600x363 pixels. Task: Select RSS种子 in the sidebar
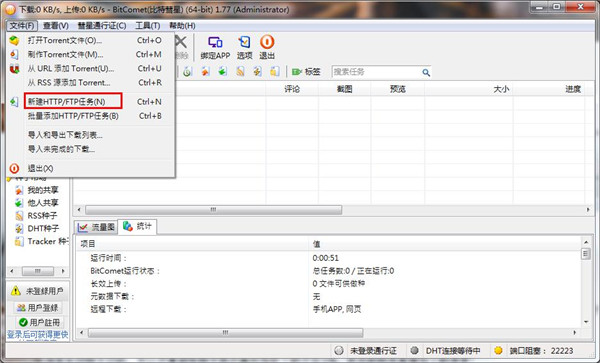coord(36,215)
